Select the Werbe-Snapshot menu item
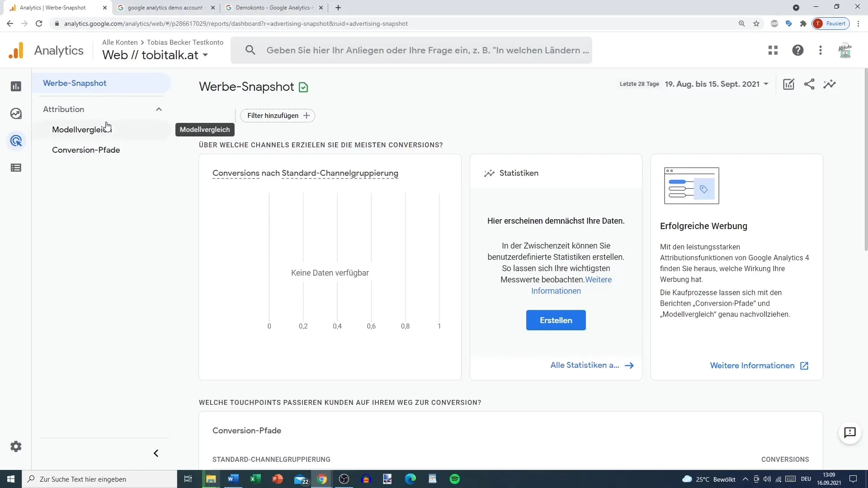868x488 pixels. (101, 83)
